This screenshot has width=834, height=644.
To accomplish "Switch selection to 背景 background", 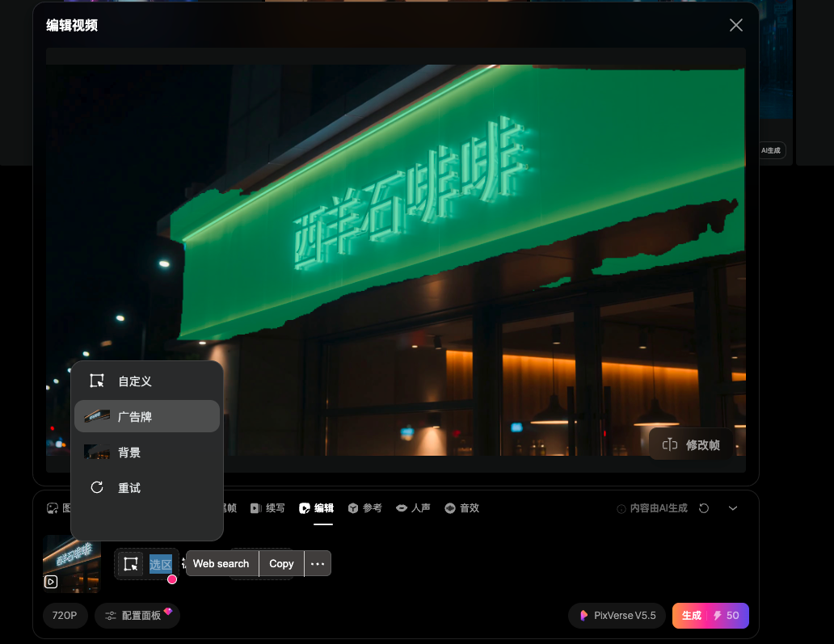I will (x=129, y=452).
